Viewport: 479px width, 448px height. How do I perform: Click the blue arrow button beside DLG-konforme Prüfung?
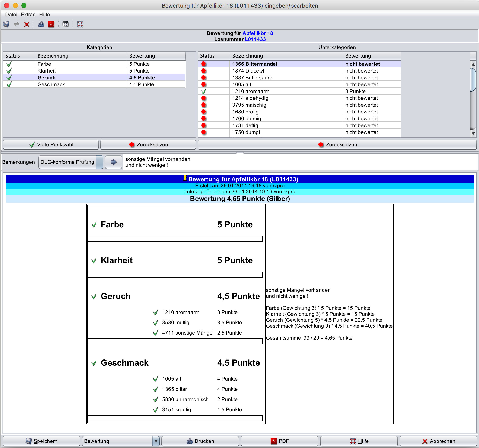114,162
